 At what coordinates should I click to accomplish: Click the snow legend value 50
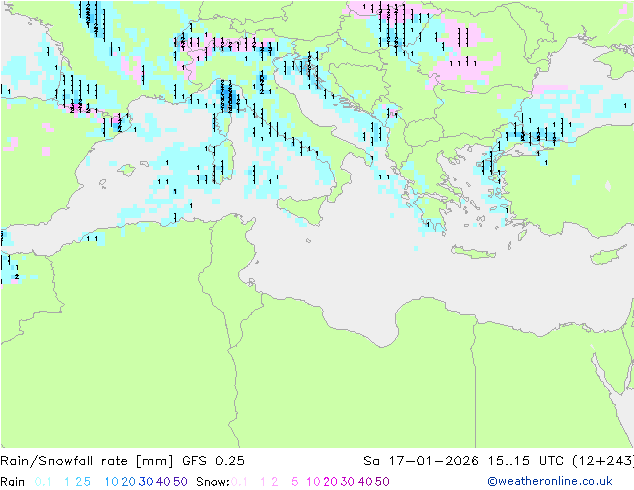point(382,482)
